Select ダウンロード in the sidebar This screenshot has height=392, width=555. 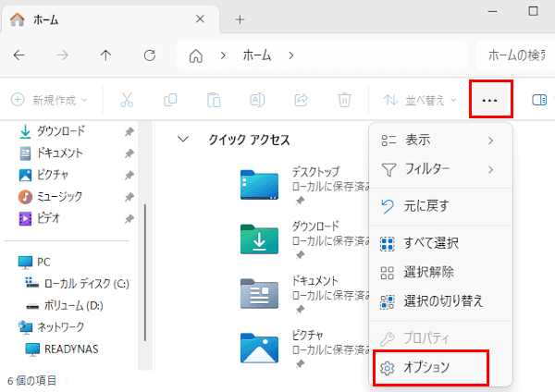point(61,131)
